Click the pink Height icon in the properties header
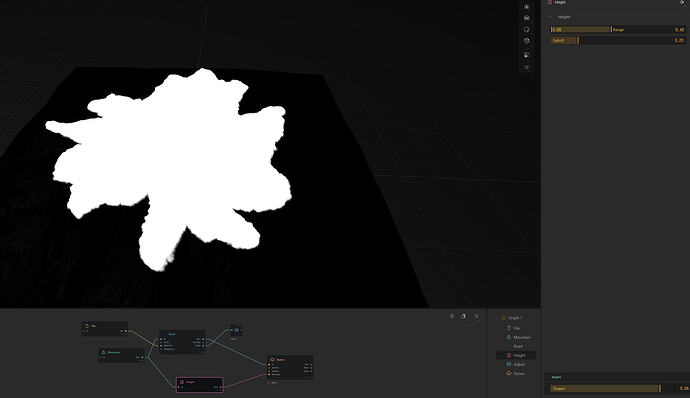This screenshot has width=690, height=398. [550, 2]
